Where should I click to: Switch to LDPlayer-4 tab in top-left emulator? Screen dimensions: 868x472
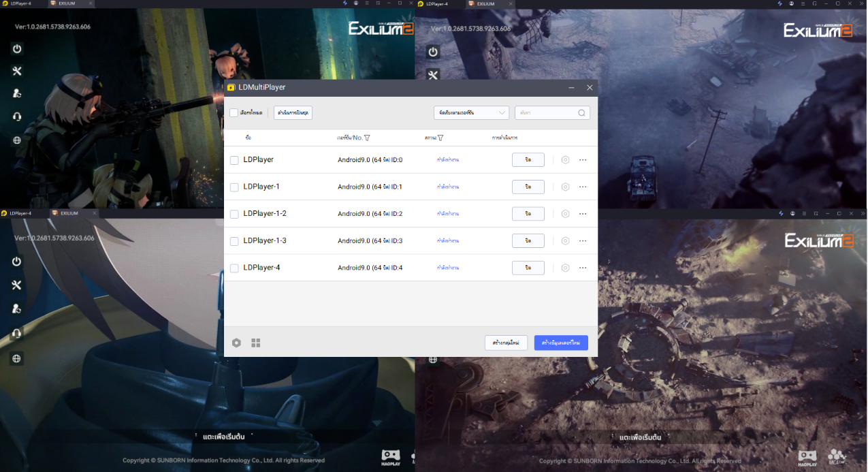coord(22,3)
